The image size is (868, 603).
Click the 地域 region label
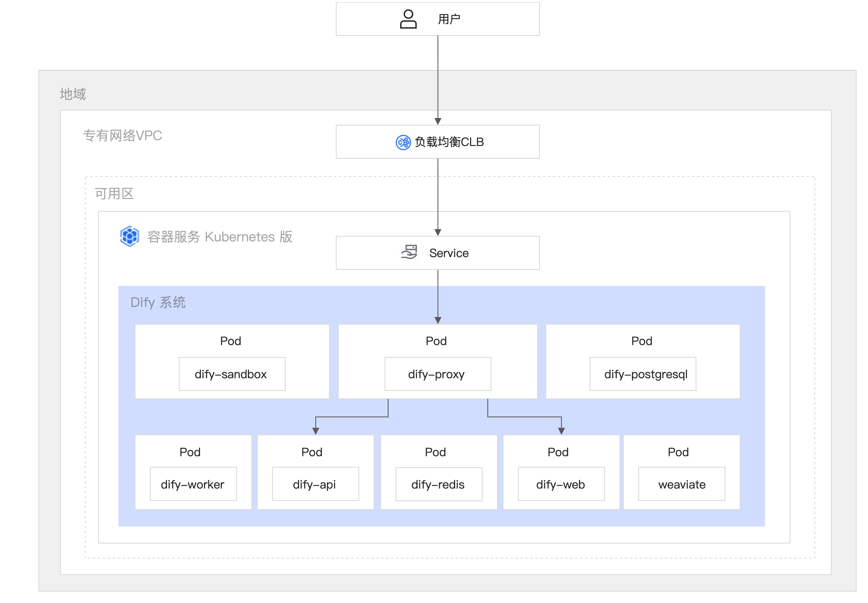point(73,94)
